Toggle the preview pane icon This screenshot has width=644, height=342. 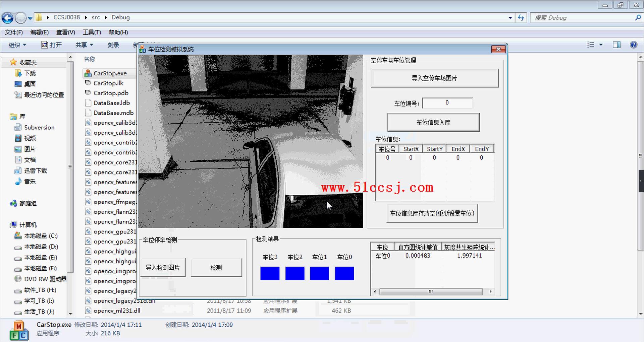tap(616, 45)
